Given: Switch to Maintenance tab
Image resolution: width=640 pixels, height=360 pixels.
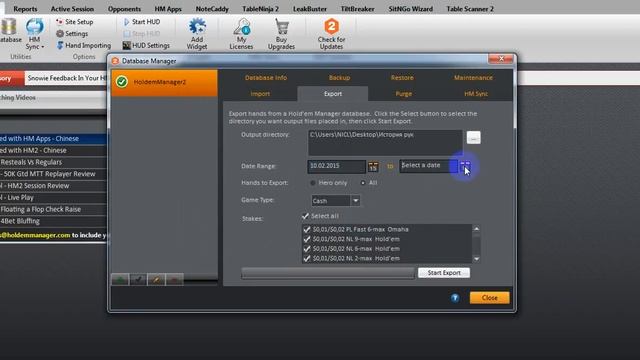Looking at the screenshot, I should pyautogui.click(x=473, y=78).
